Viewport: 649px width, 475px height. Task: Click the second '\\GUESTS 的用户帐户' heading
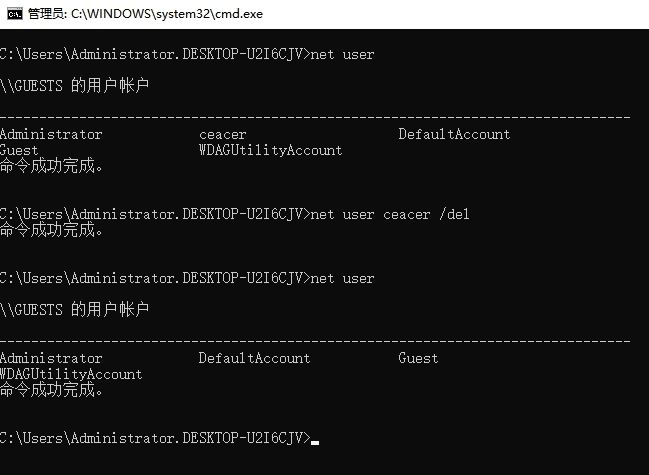(75, 310)
